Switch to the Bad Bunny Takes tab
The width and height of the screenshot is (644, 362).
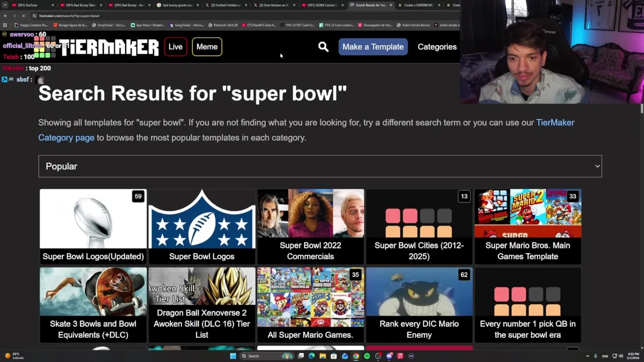80,5
